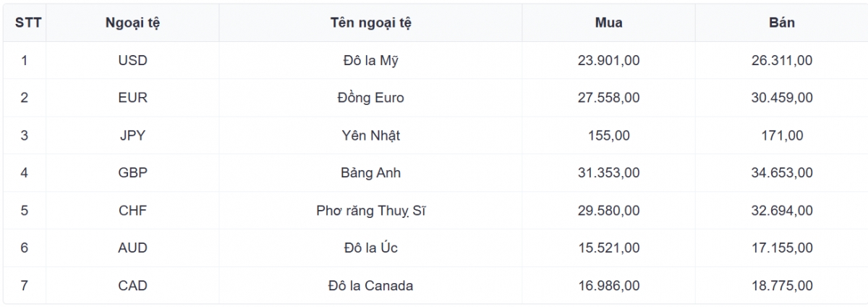This screenshot has height=307, width=868.
Task: Select the JPY currency code cell
Action: [x=132, y=135]
